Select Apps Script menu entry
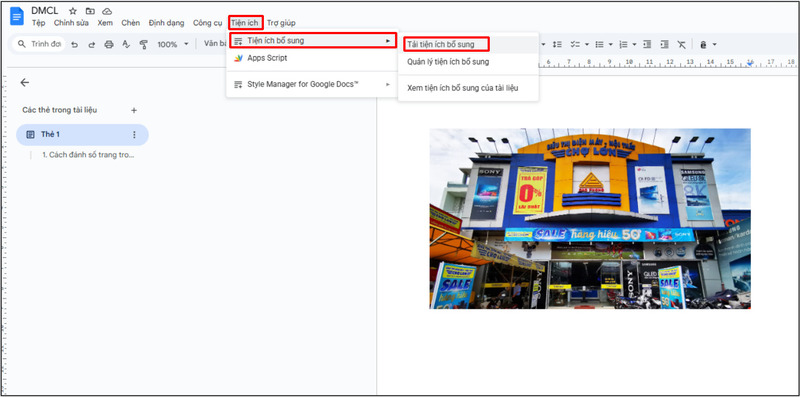Viewport: 800px width, 397px height. 311,58
